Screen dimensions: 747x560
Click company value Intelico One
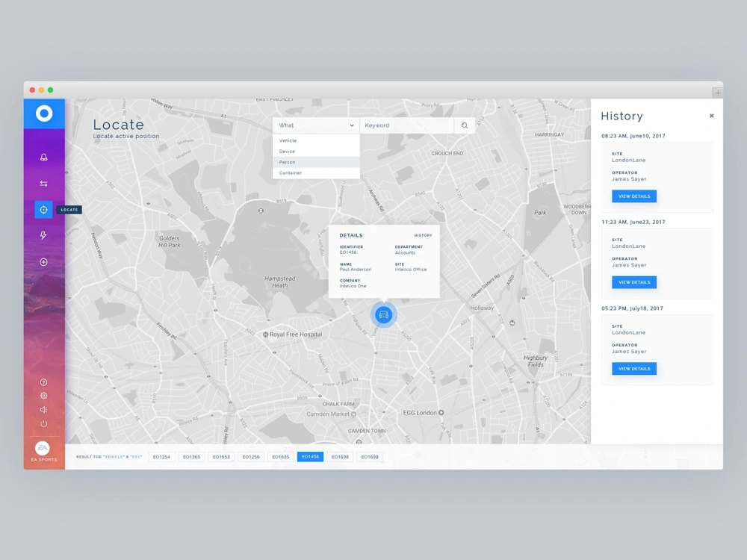point(353,286)
